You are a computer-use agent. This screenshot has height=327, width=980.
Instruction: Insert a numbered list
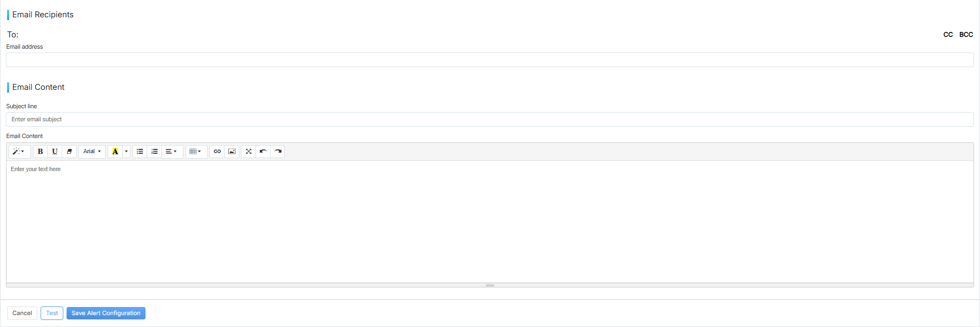(154, 152)
